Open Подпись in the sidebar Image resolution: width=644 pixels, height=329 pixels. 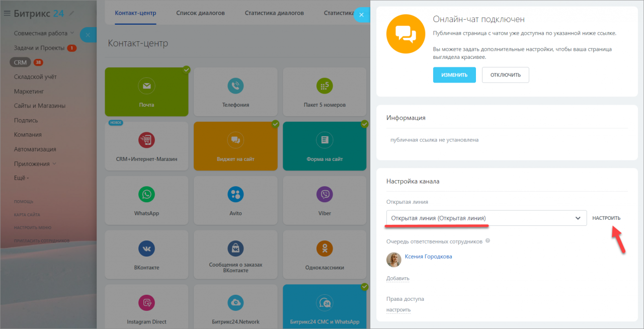click(x=26, y=120)
